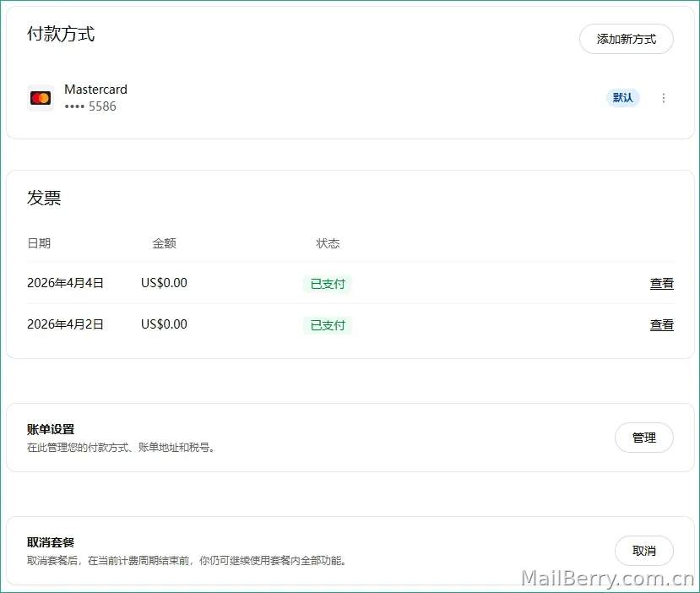Screen dimensions: 700x593
Task: Click the 状态 column header
Action: click(x=328, y=243)
